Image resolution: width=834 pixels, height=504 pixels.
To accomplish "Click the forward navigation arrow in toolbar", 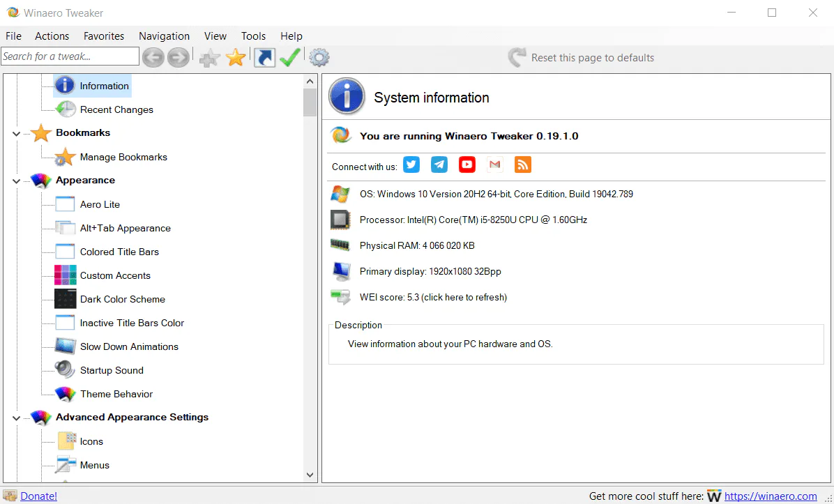I will (179, 57).
